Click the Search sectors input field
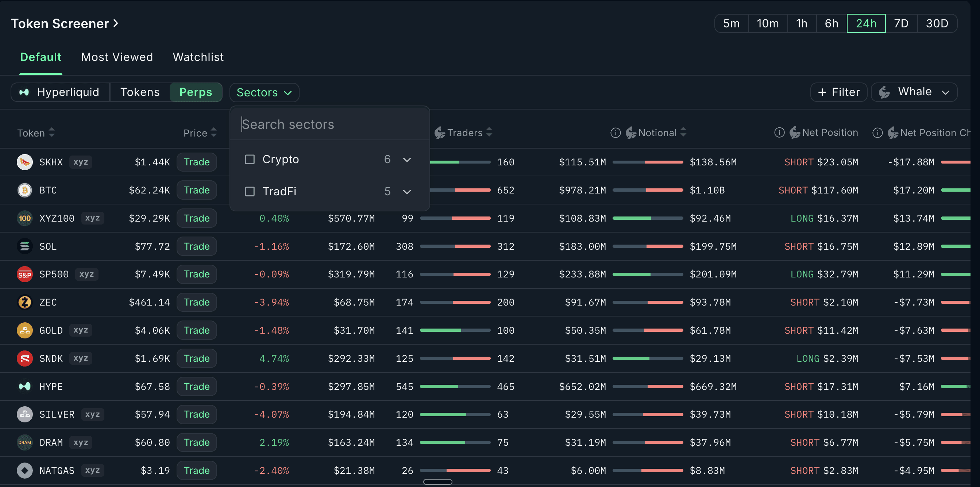 329,124
